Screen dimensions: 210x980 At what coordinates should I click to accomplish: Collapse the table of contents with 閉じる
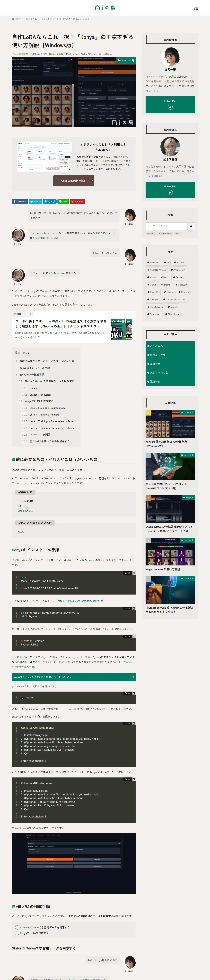[x=26, y=353]
